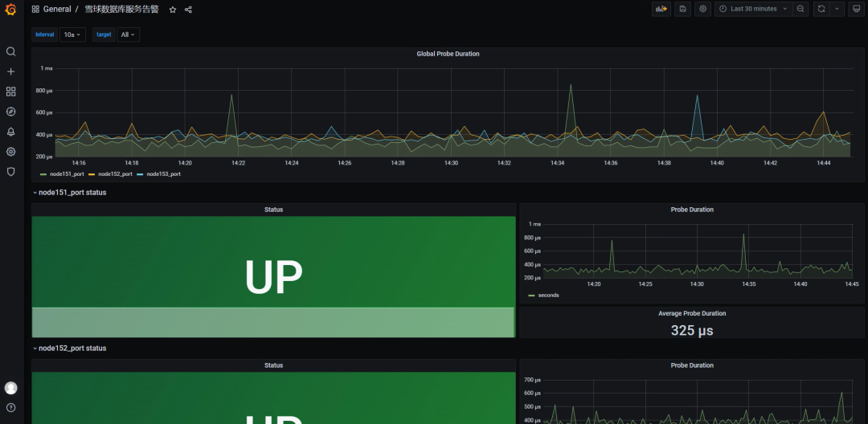Screen dimensions: 868x424
Task: Click node152_port legend color swatch
Action: tap(92, 174)
